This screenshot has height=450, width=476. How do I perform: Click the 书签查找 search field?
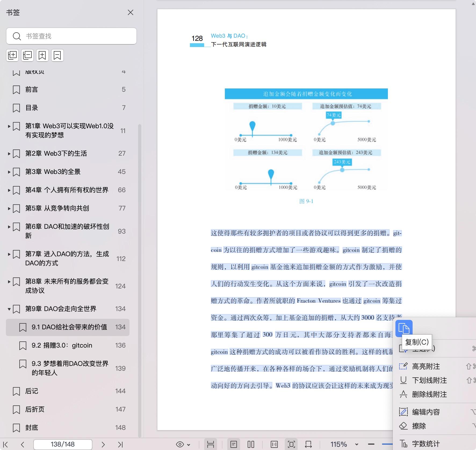click(x=71, y=36)
